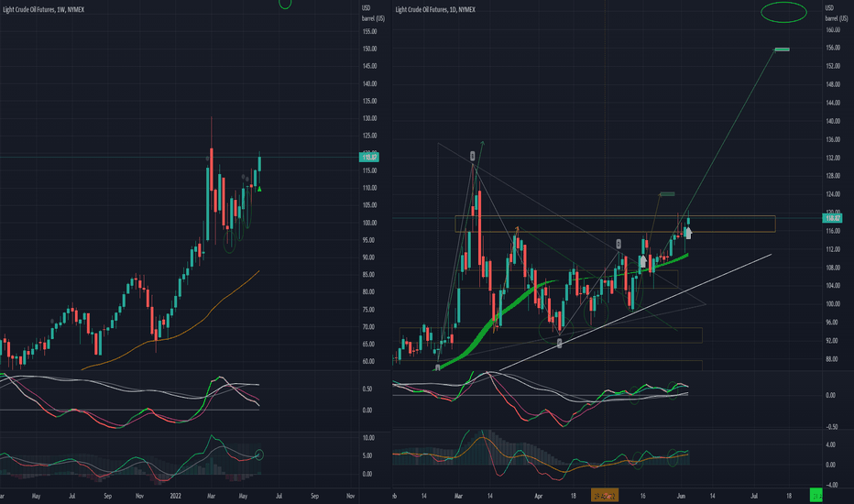
Task: Select the pivot label above the March peak on daily chart
Action: [x=473, y=156]
